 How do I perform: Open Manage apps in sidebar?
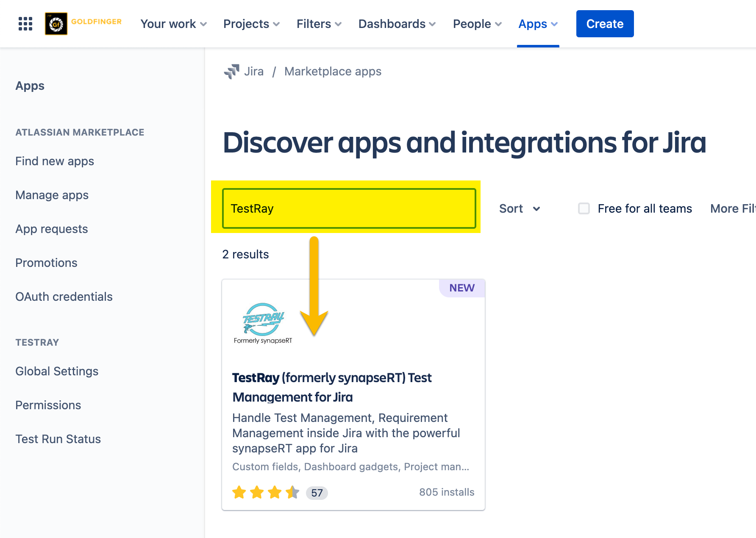pyautogui.click(x=52, y=195)
